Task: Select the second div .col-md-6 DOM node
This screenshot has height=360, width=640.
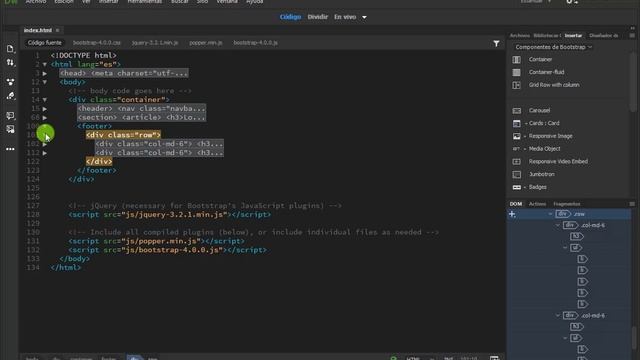Action: pyautogui.click(x=584, y=316)
